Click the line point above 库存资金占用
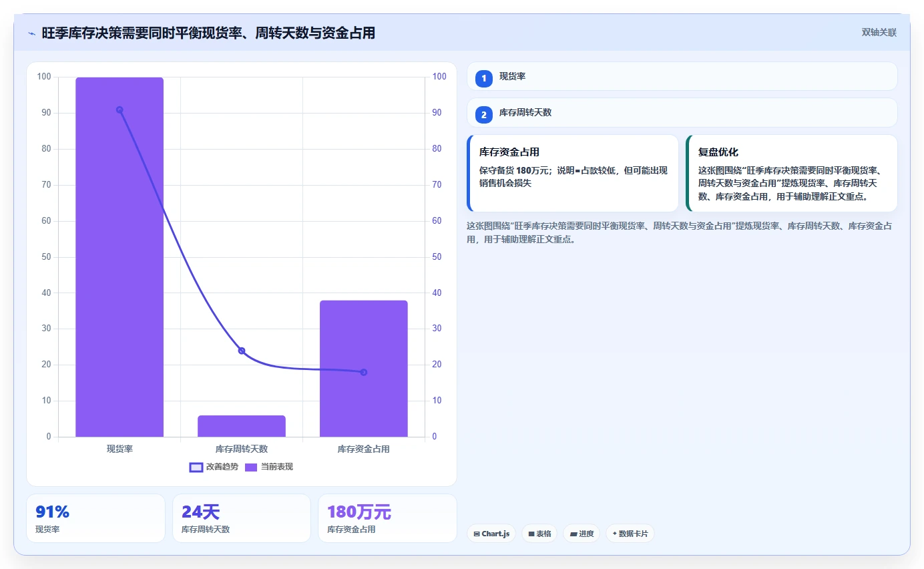This screenshot has height=569, width=924. 364,372
